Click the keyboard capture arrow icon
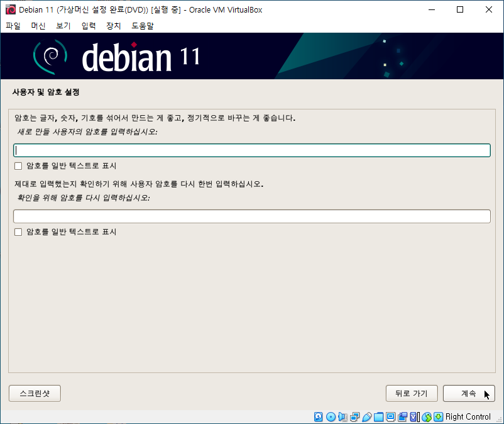Viewport: 504px width, 424px height. (438, 416)
